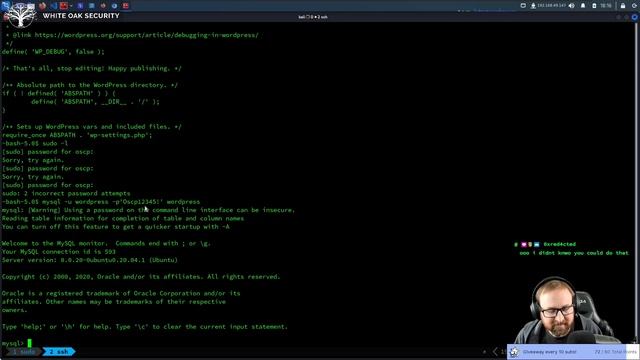Open the screen recorder tray icon

click(523, 6)
